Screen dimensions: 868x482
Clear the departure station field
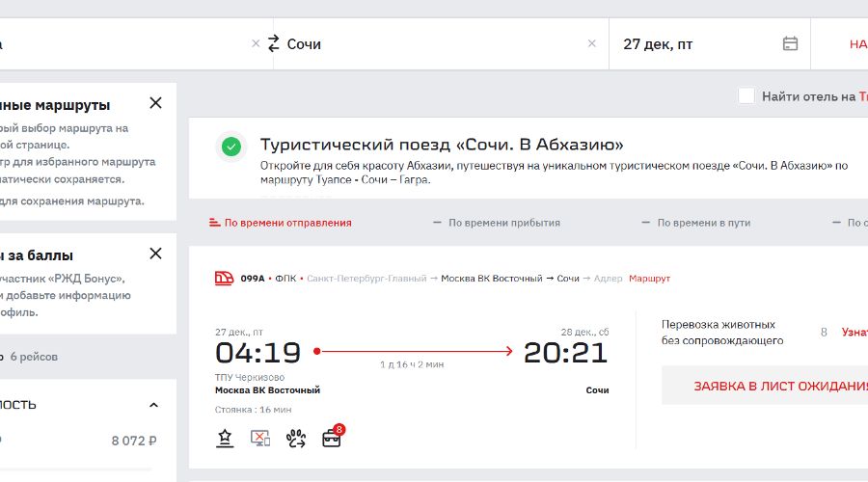pyautogui.click(x=256, y=43)
